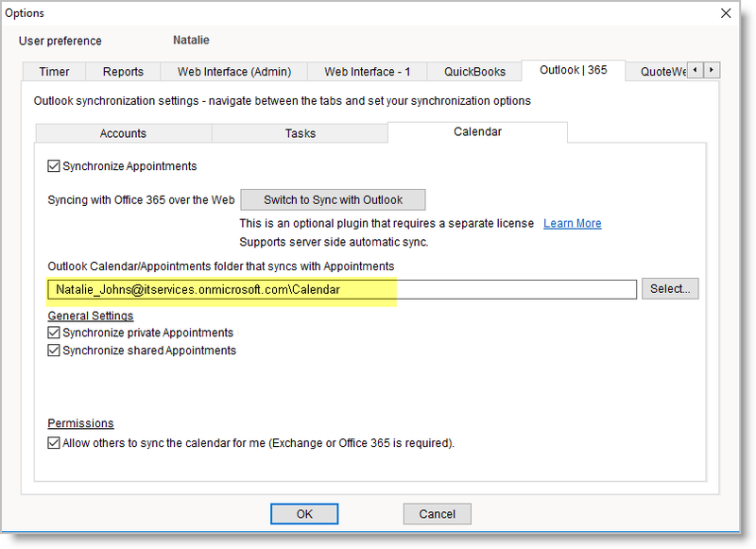Click Switch to Sync with Outlook
The width and height of the screenshot is (756, 549).
tap(333, 199)
